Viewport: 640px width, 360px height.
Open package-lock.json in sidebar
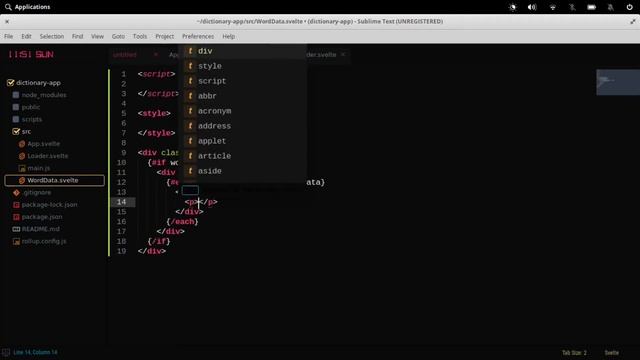click(49, 204)
